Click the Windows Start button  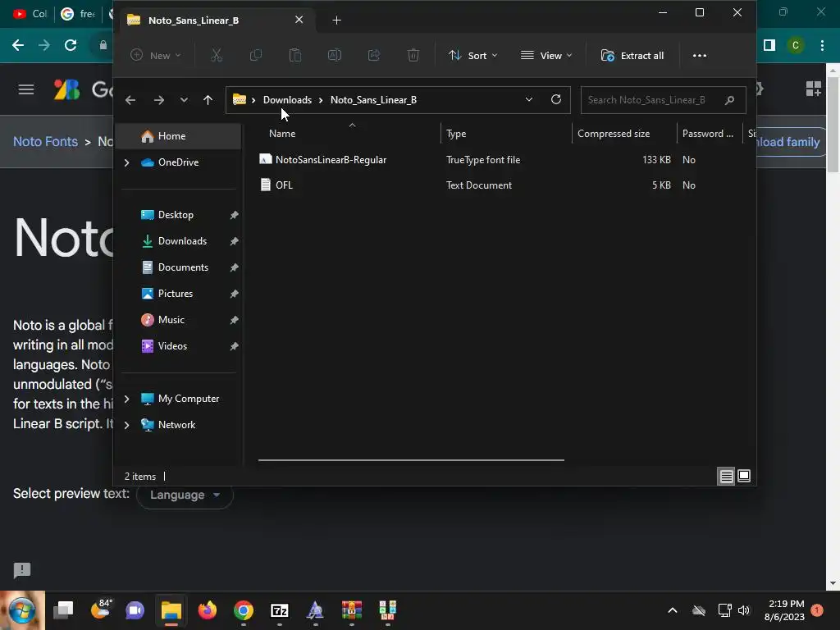22,610
